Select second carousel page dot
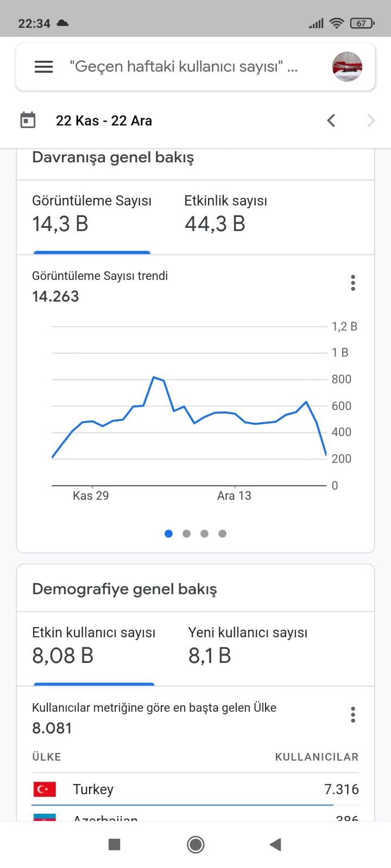 [x=186, y=534]
